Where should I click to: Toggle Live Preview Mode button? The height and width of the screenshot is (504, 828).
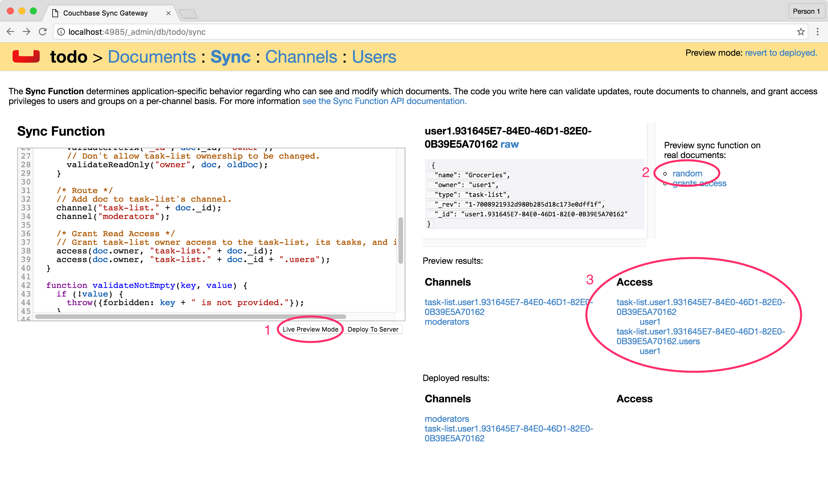point(310,329)
